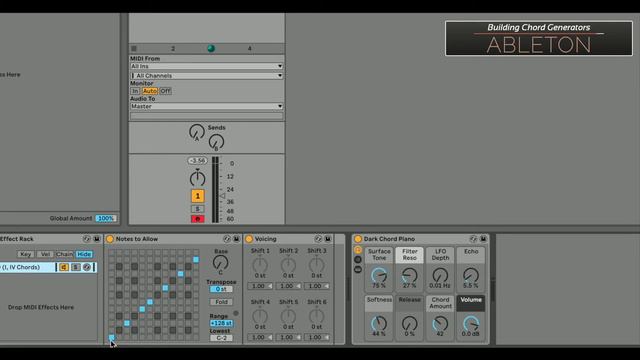Open the Vel zone editor
The height and width of the screenshot is (360, 640).
tap(45, 254)
